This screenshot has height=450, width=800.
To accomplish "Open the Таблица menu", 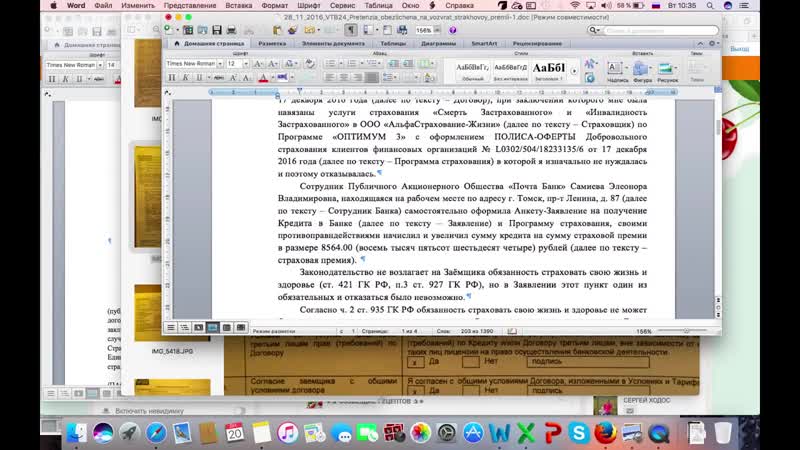I will (x=378, y=6).
